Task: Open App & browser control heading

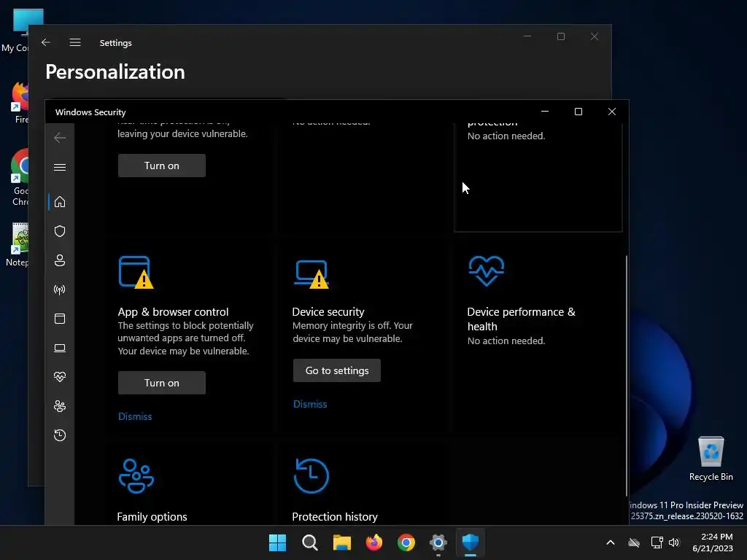Action: 173,312
